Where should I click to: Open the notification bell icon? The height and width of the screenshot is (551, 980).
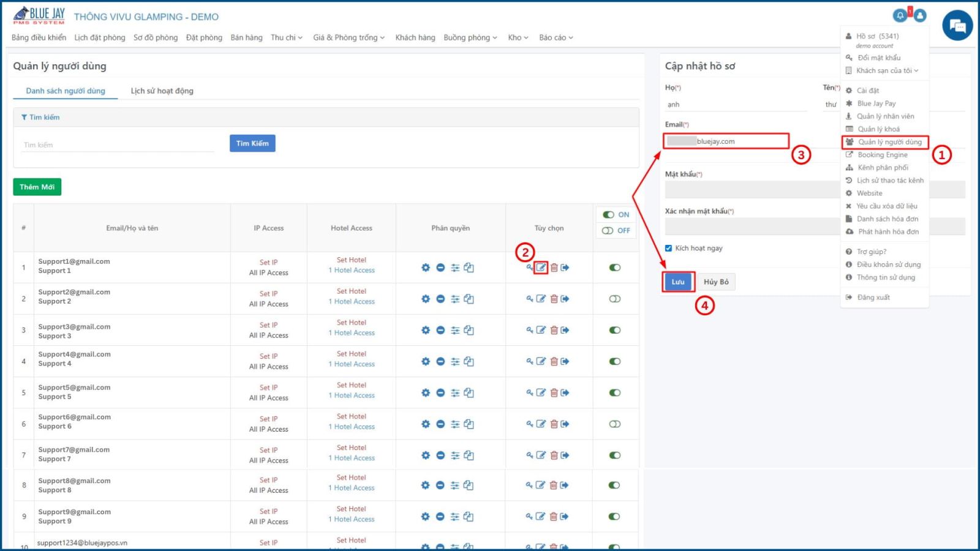coord(900,16)
